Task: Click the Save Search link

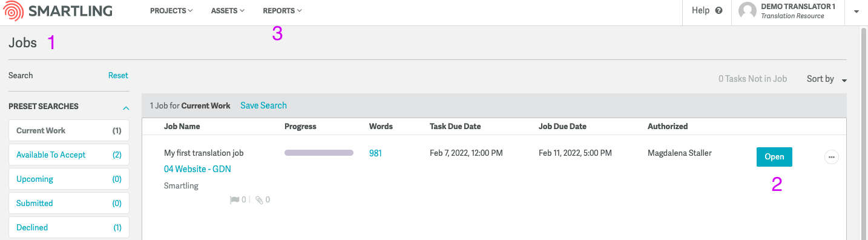Action: 263,105
